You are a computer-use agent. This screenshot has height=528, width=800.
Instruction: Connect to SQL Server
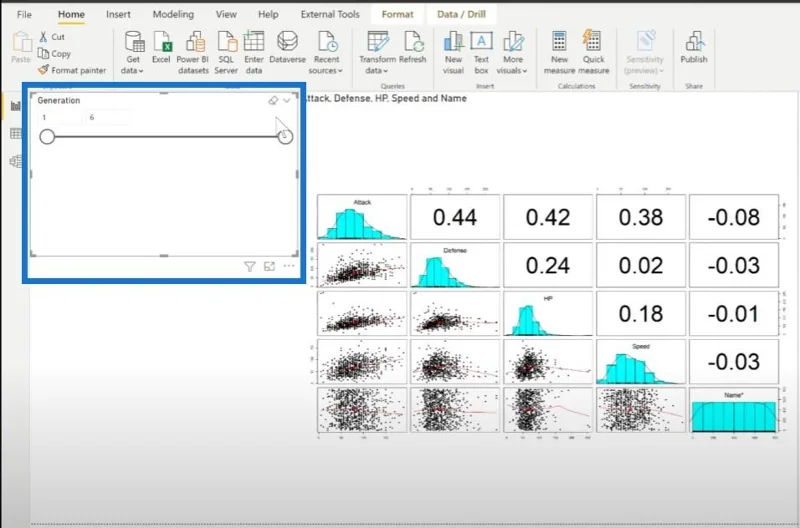point(226,53)
